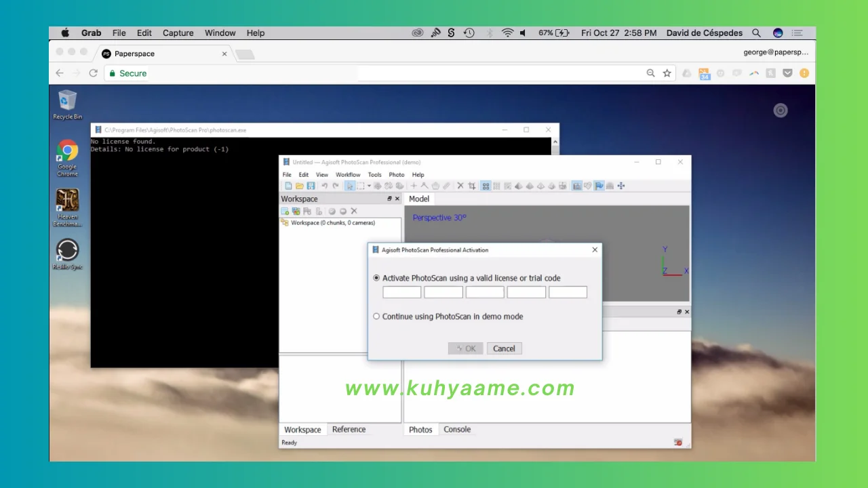Click the Resilio Sync desktop icon
This screenshot has width=868, height=488.
coord(67,254)
